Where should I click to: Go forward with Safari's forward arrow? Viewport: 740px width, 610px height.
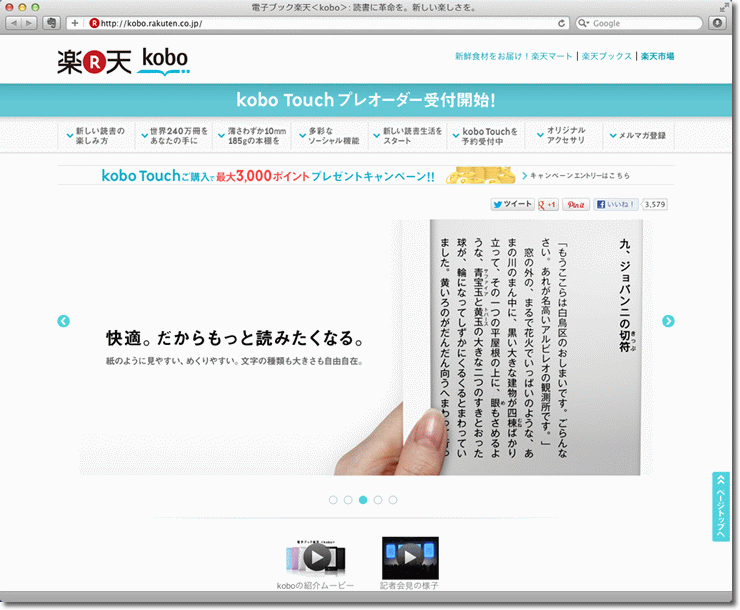[x=29, y=23]
